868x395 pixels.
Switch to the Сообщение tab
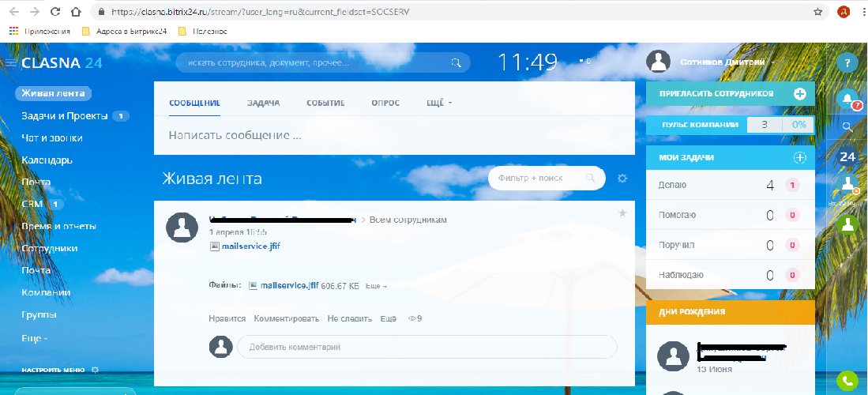(195, 103)
